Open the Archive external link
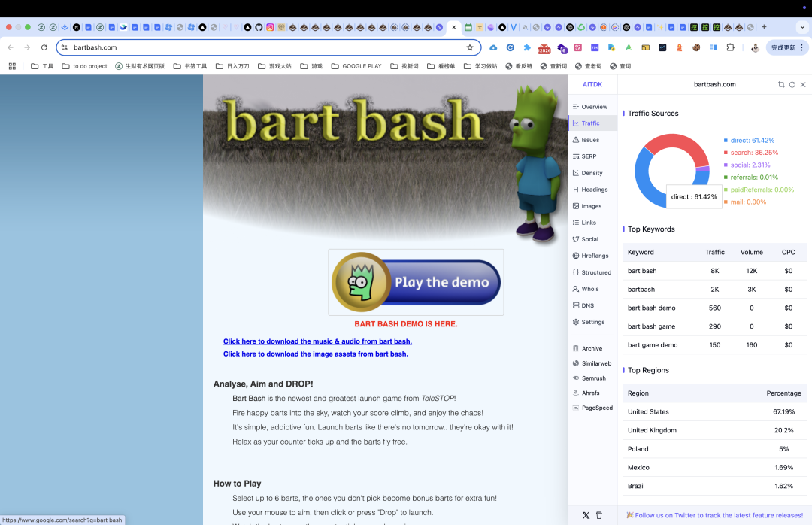Screen dimensions: 812x525 587,349
